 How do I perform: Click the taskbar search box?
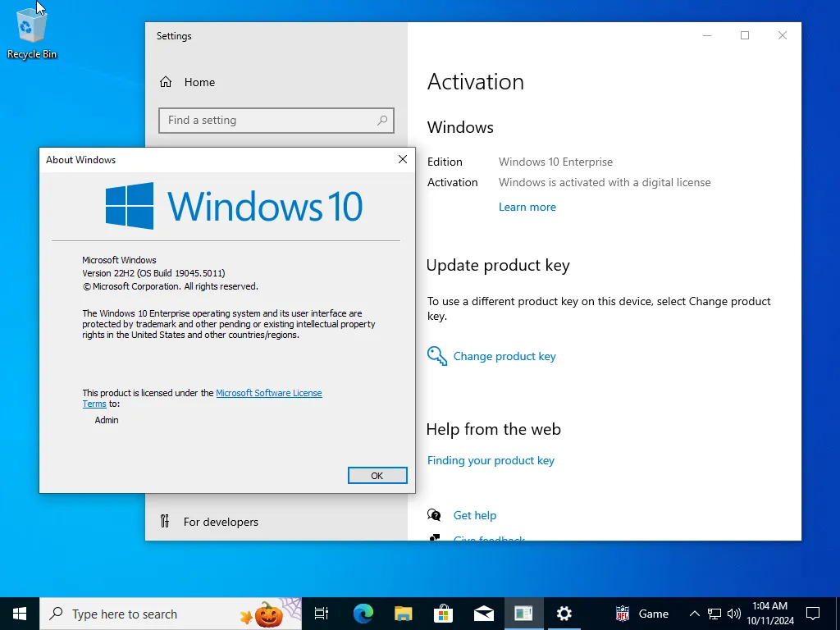(x=171, y=614)
